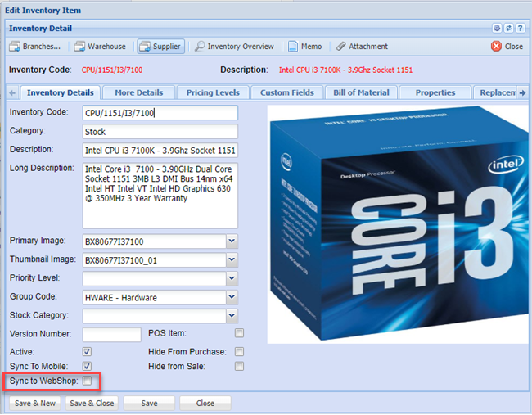Open the Stock Category dropdown
The image size is (532, 415).
pyautogui.click(x=231, y=316)
